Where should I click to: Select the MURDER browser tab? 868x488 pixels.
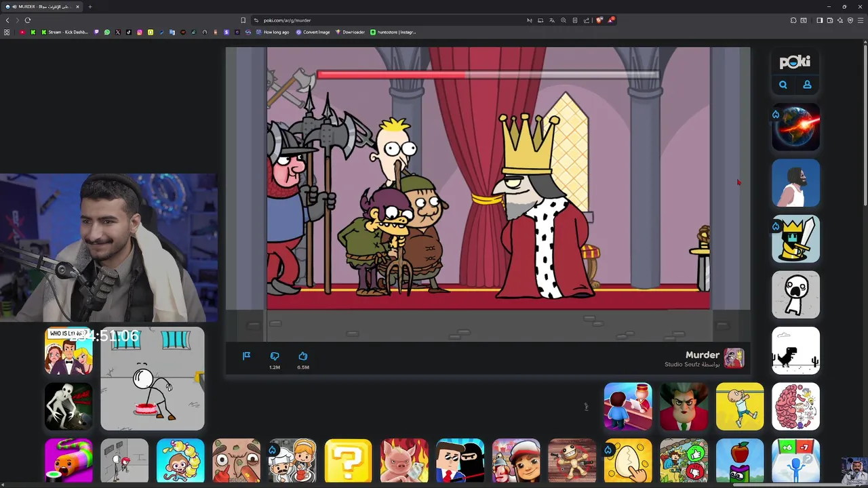(x=42, y=7)
